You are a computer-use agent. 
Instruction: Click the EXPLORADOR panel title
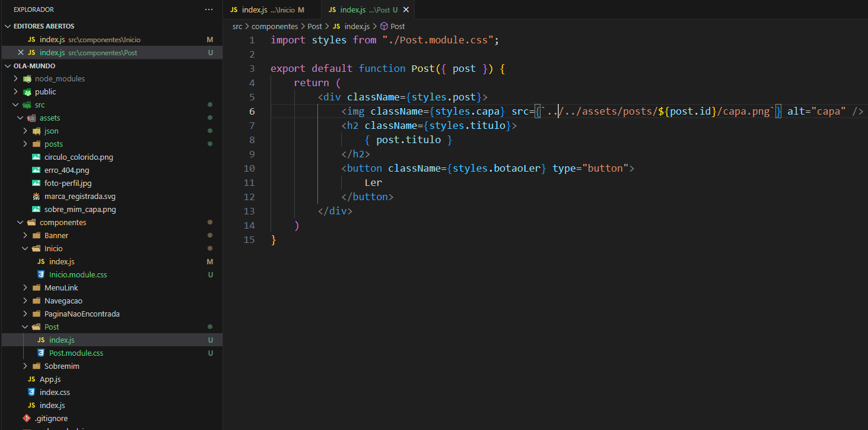(34, 10)
